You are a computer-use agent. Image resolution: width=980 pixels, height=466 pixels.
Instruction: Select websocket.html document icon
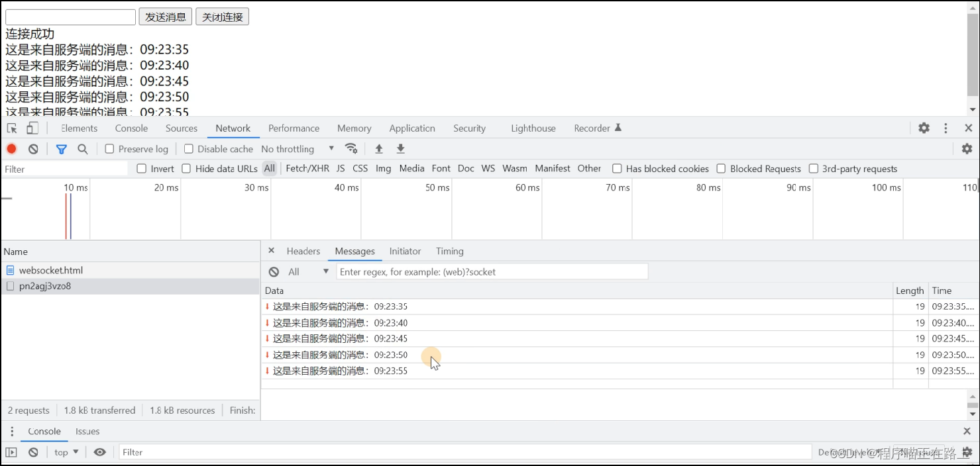(x=10, y=270)
